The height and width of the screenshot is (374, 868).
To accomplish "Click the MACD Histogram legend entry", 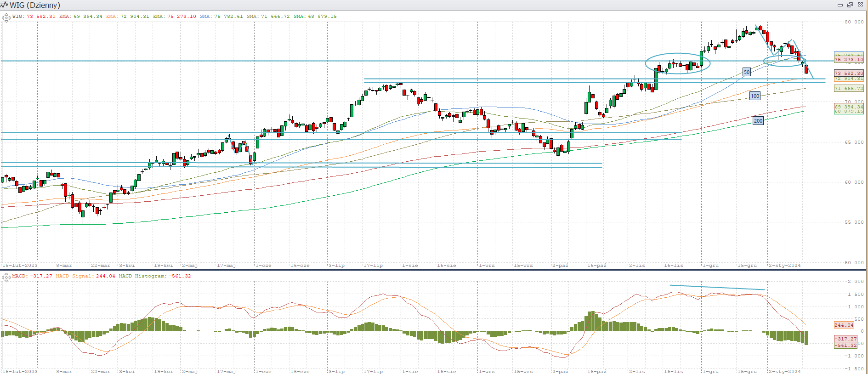I will [154, 276].
